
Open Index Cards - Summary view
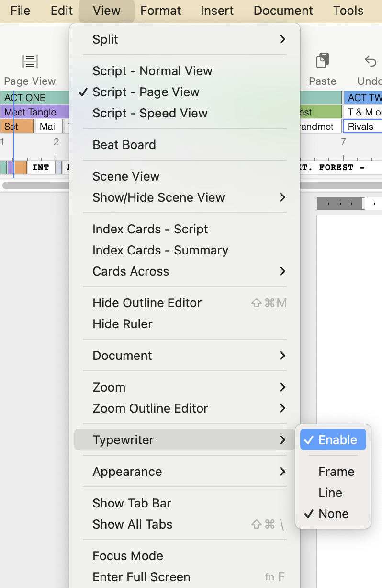pyautogui.click(x=185, y=250)
